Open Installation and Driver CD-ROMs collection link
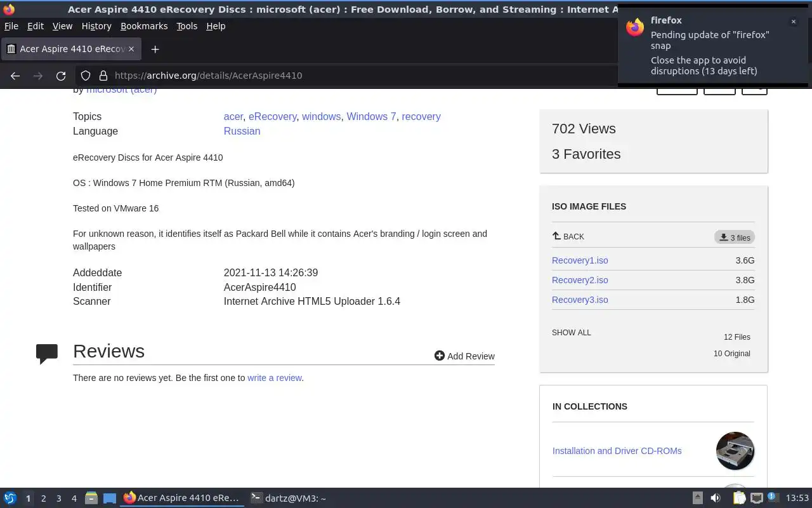The image size is (812, 508). tap(617, 451)
